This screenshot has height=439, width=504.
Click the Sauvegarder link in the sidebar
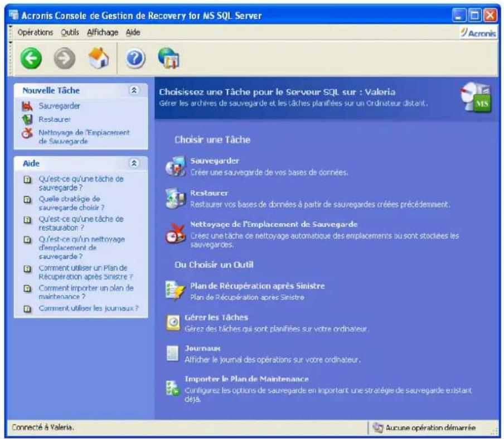tap(60, 106)
